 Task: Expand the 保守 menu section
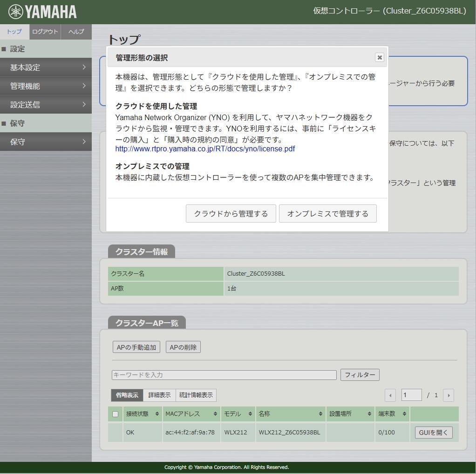point(45,142)
